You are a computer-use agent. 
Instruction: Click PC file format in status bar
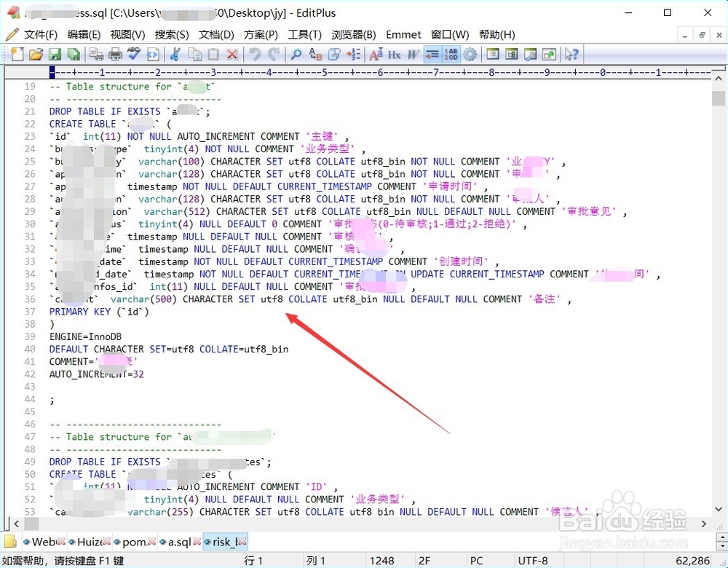[476, 561]
